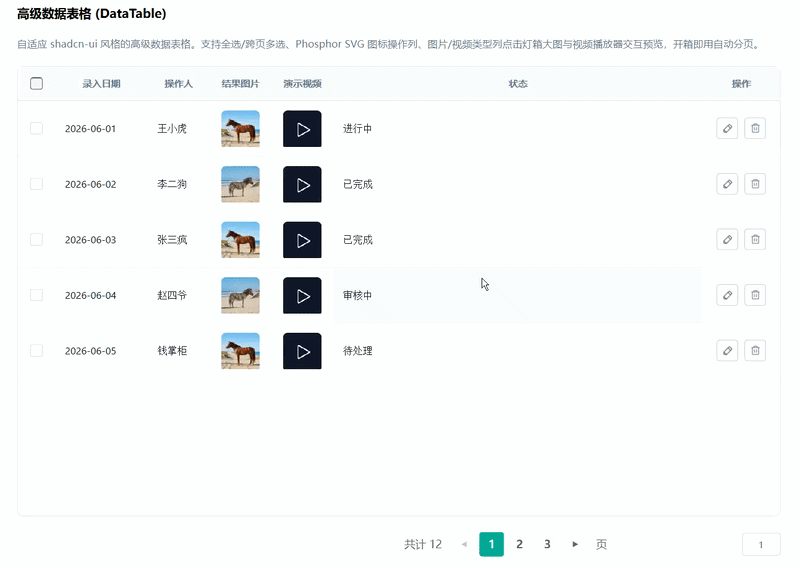Open zebra image thumbnail in 赵四爷 row

point(240,295)
